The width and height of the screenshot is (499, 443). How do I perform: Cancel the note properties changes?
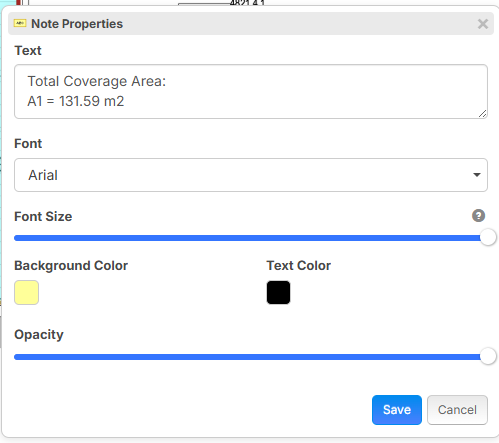click(x=457, y=410)
